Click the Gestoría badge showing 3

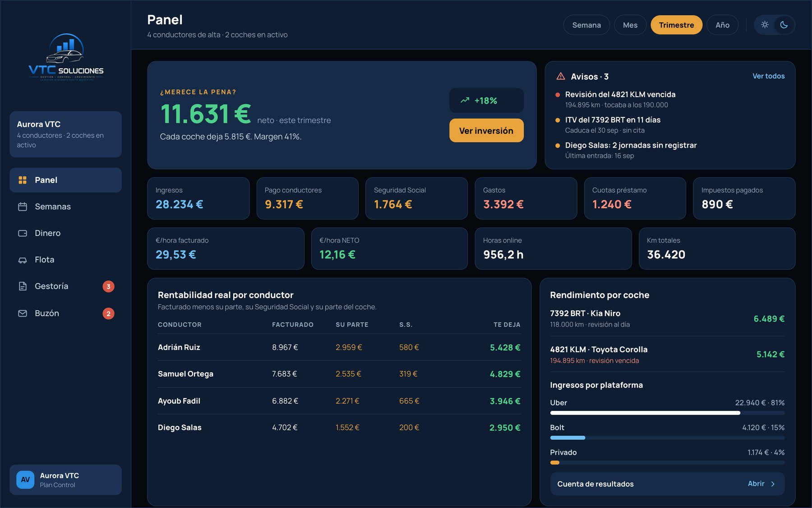pyautogui.click(x=108, y=286)
